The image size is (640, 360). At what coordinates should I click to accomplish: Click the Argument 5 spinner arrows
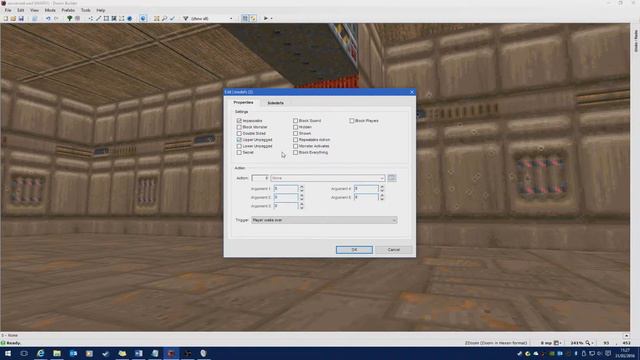382,197
